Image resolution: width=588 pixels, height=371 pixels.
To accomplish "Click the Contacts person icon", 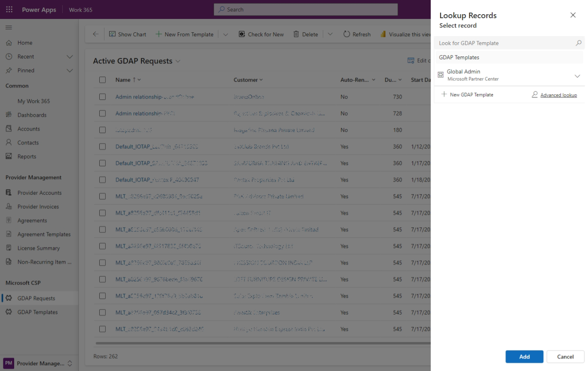I will (x=9, y=142).
